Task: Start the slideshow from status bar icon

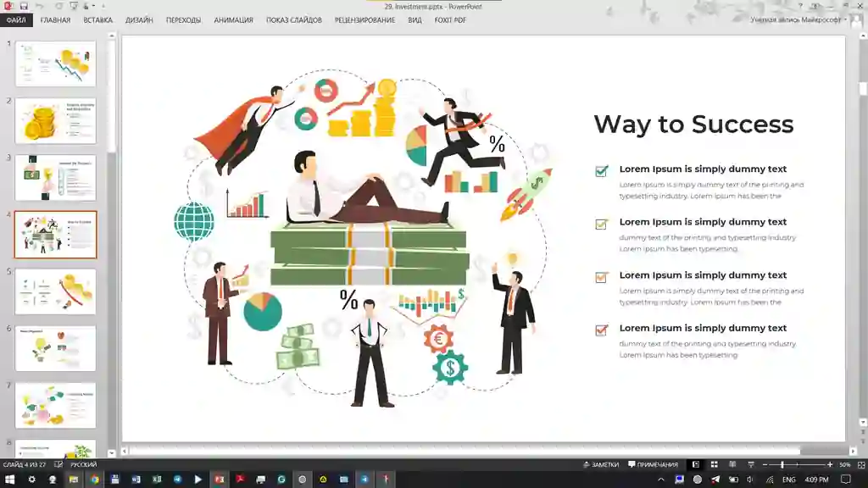Action: pos(750,464)
